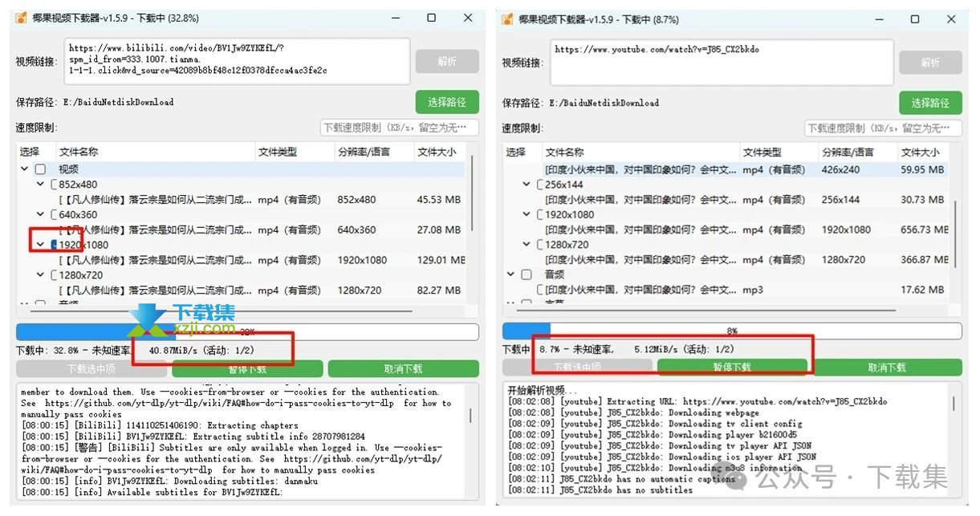Collapse the 视频 group in the bilibili window
Image resolution: width=980 pixels, height=516 pixels.
click(24, 169)
